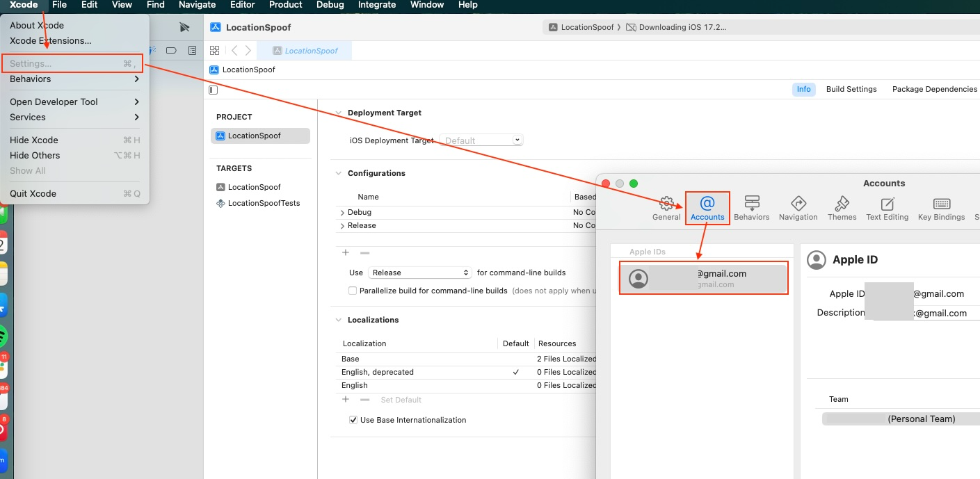Select the LocationSpoof project item
980x479 pixels.
260,136
